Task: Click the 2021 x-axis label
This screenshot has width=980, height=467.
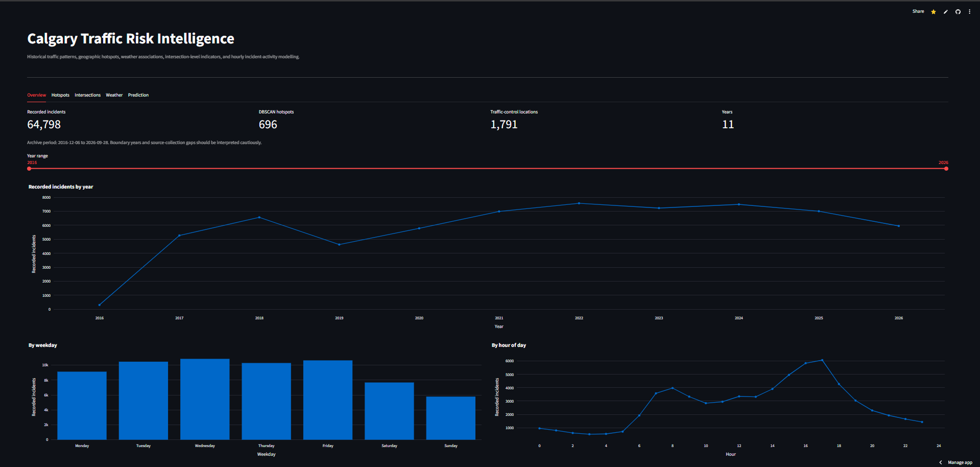Action: (499, 318)
